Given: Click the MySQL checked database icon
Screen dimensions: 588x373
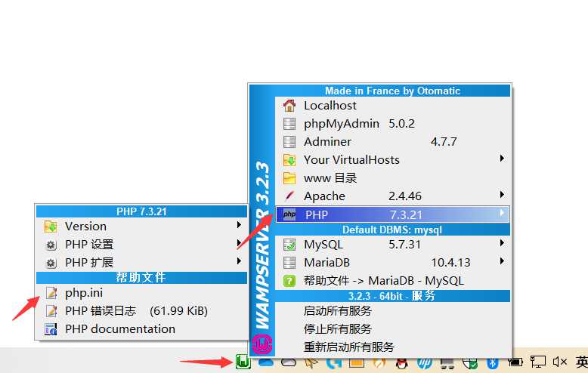Looking at the screenshot, I should pyautogui.click(x=289, y=245).
